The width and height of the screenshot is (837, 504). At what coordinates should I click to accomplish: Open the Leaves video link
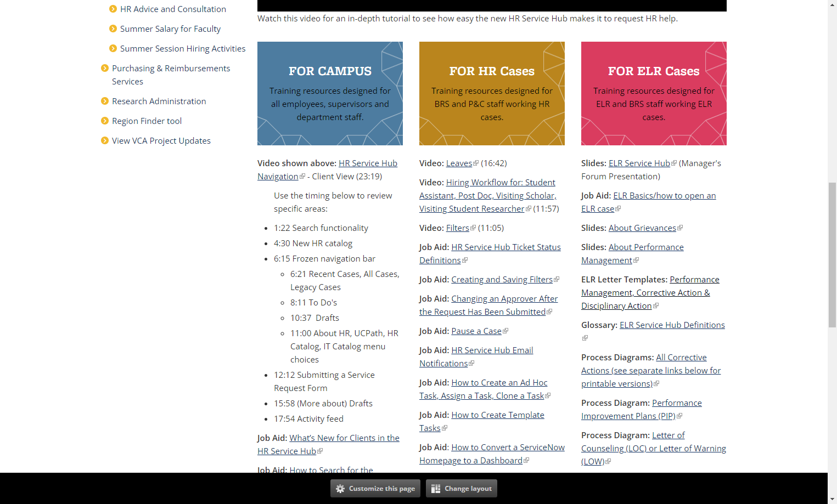[x=459, y=163]
